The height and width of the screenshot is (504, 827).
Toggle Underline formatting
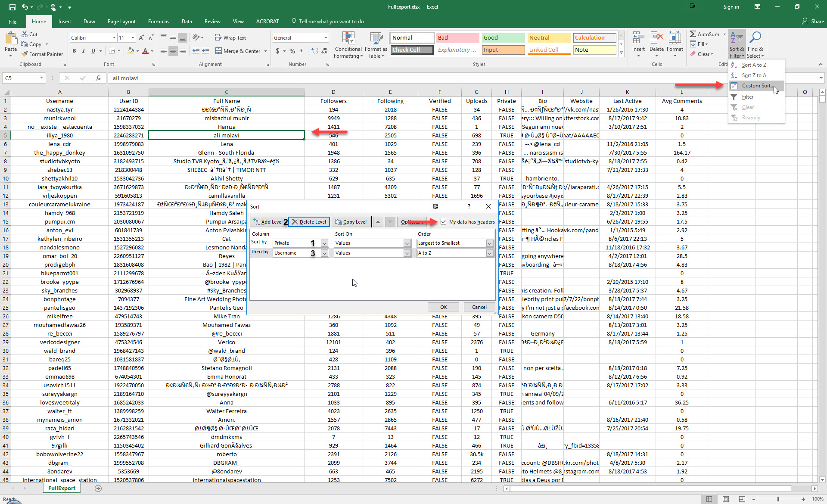click(93, 51)
